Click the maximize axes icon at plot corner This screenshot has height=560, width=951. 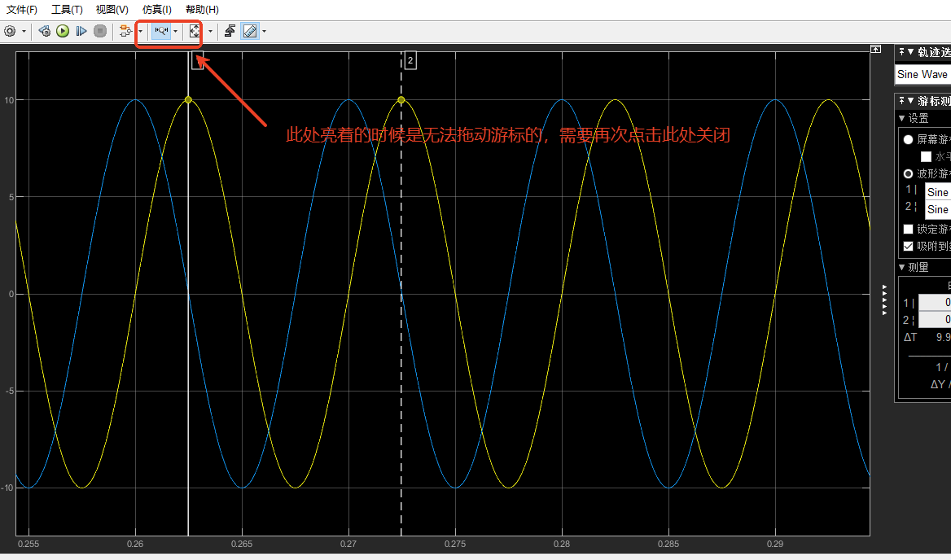pos(875,49)
